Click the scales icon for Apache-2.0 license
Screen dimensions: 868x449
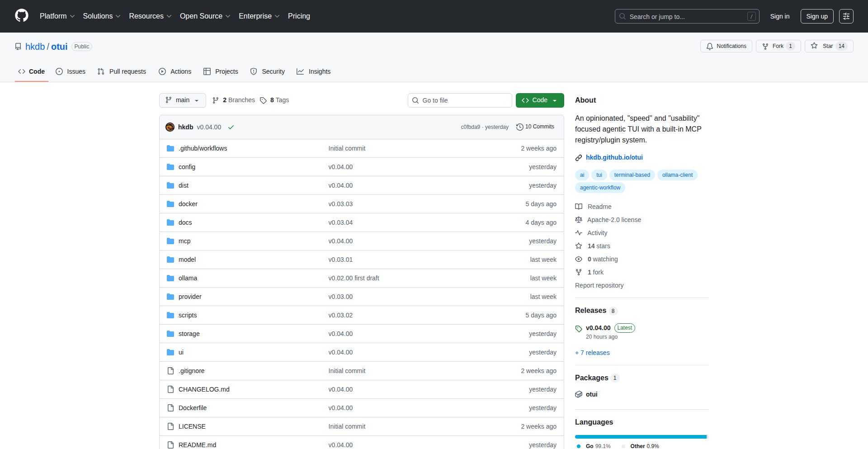[x=579, y=220]
